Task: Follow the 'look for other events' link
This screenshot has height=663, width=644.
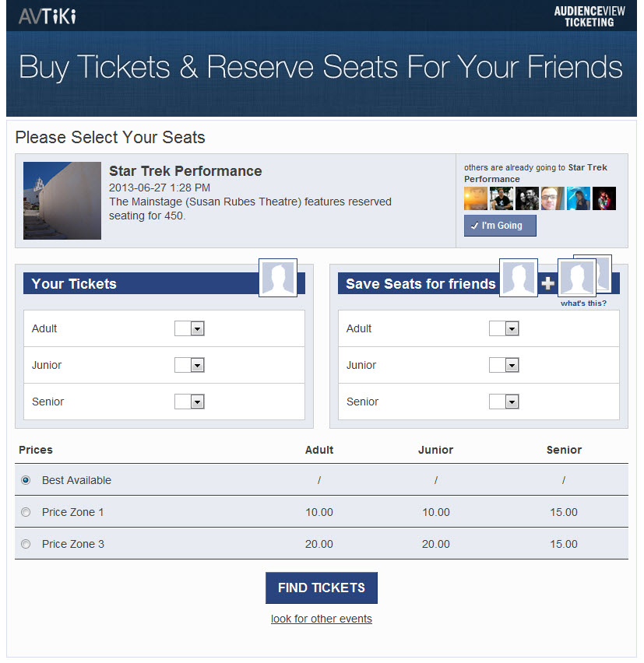Action: click(x=322, y=619)
